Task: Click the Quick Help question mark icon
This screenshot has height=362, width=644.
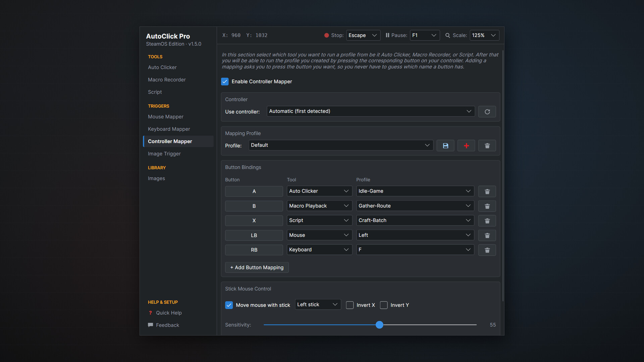Action: click(150, 313)
